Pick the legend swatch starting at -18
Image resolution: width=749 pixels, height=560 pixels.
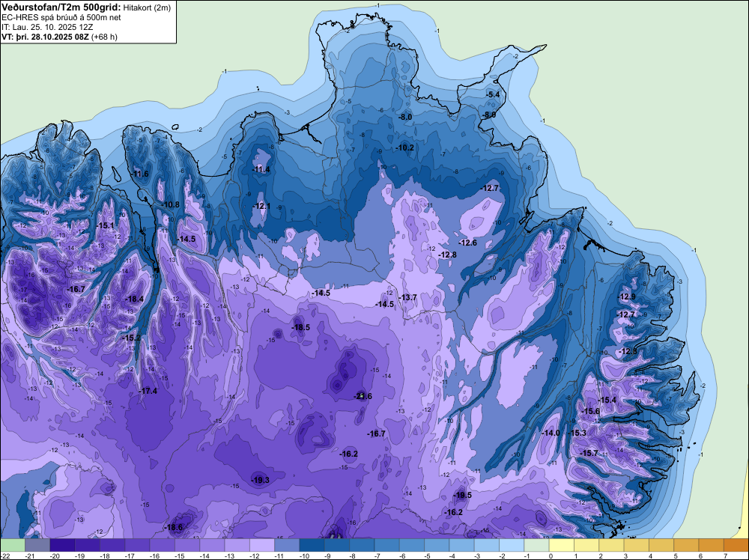112,545
